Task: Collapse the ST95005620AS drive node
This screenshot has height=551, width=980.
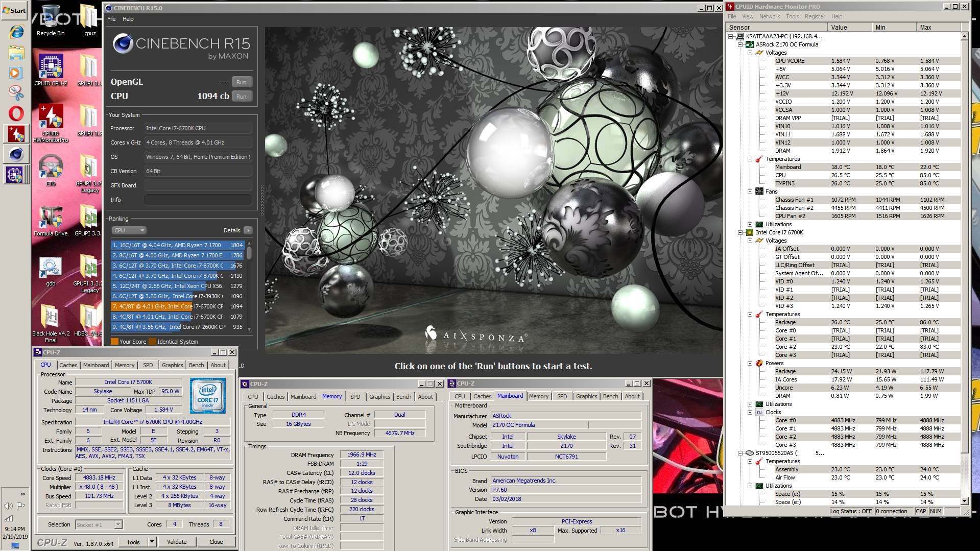Action: (740, 453)
